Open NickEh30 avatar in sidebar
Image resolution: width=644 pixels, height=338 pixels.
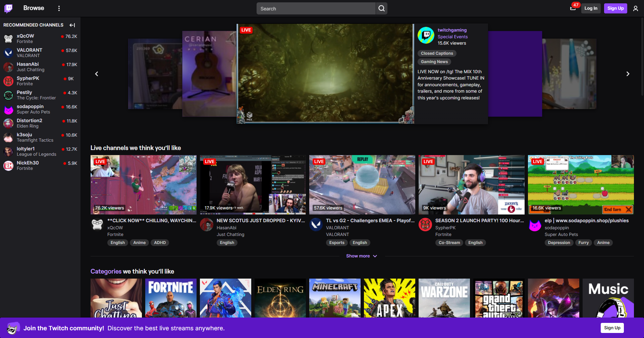coord(8,165)
